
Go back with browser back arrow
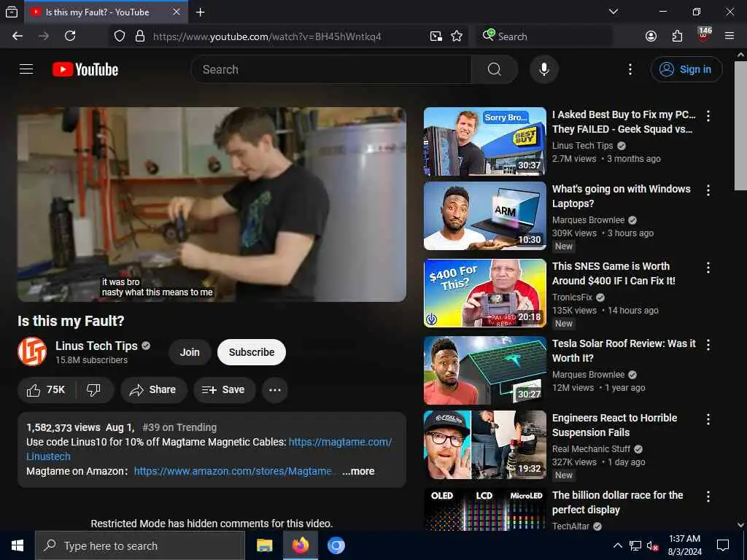[x=18, y=36]
